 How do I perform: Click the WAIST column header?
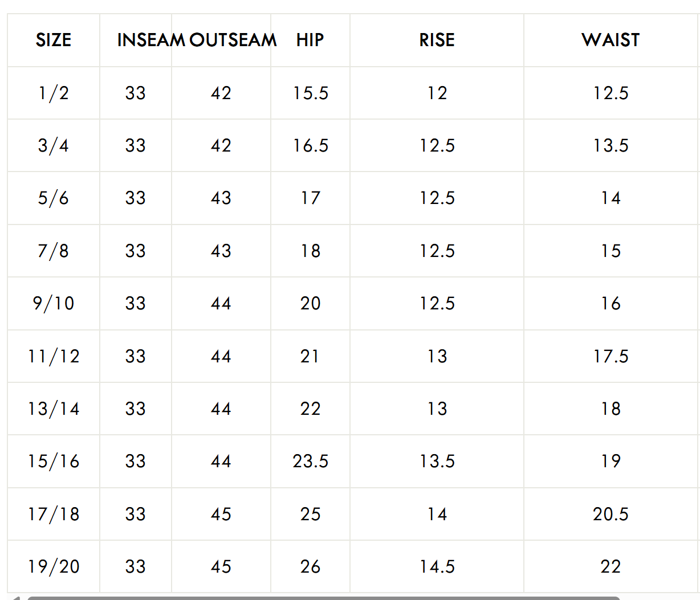point(611,40)
